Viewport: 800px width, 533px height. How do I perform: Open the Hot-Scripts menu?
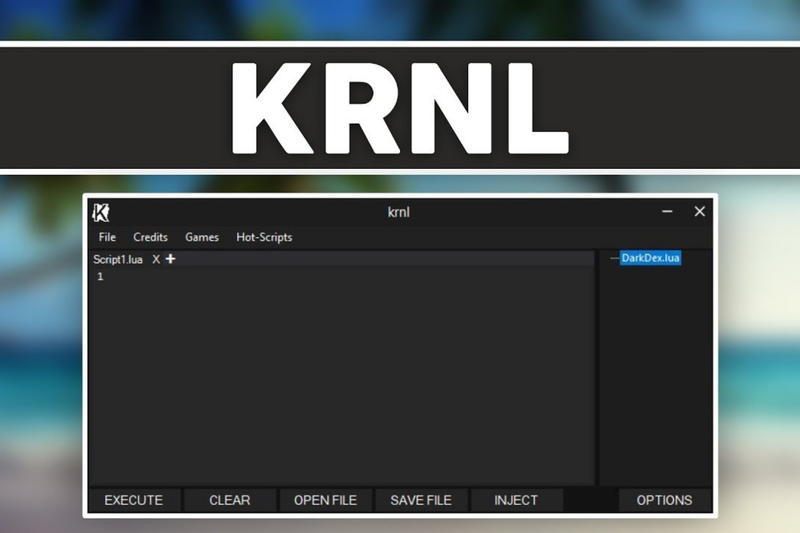click(264, 237)
